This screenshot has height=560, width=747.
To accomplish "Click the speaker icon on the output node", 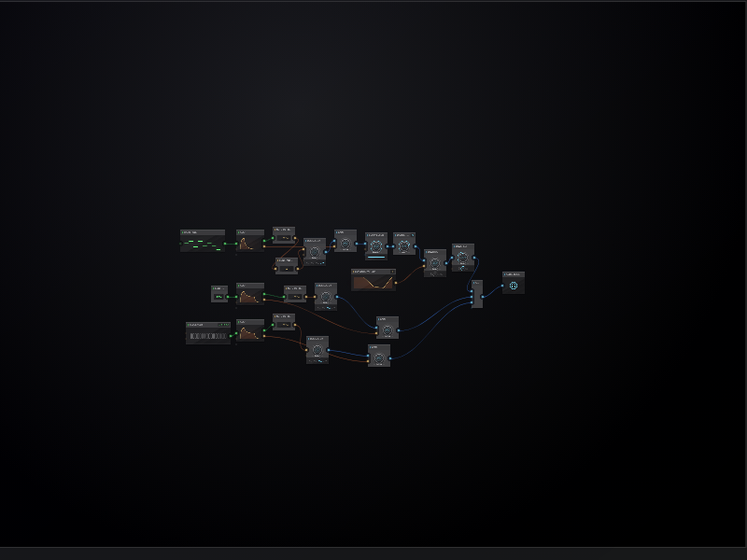I will (513, 286).
